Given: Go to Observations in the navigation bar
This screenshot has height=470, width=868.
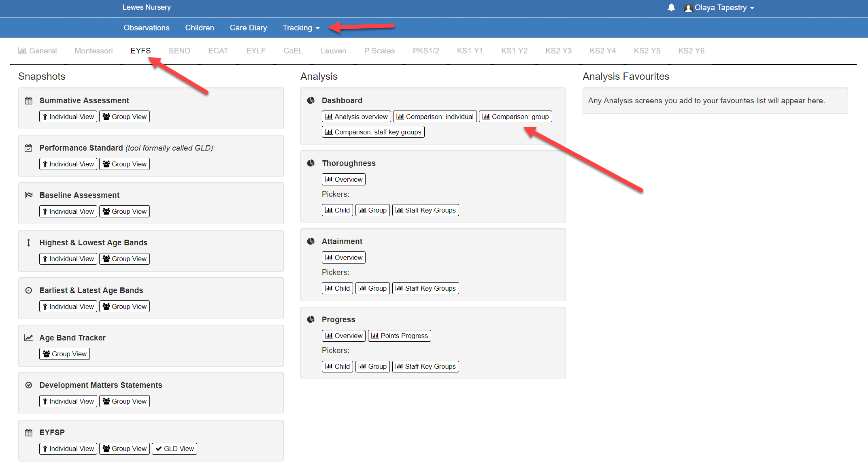Looking at the screenshot, I should point(147,28).
